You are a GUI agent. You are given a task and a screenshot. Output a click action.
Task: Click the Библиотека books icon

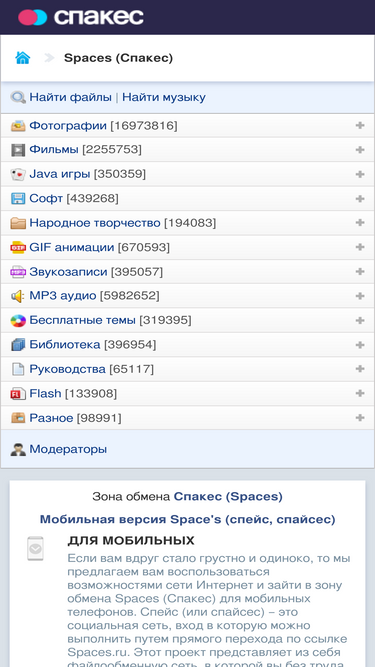click(x=18, y=345)
